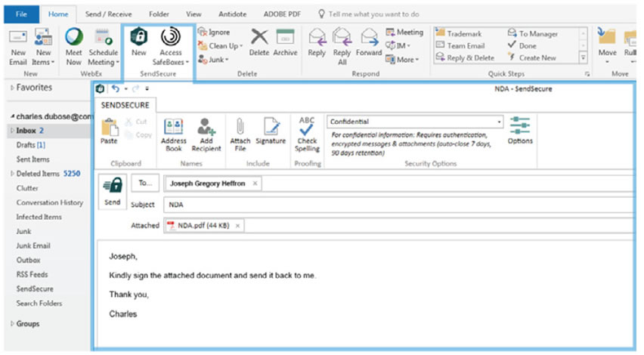Switch to the ADOBE PDF tab
This screenshot has width=644, height=355.
coord(282,14)
